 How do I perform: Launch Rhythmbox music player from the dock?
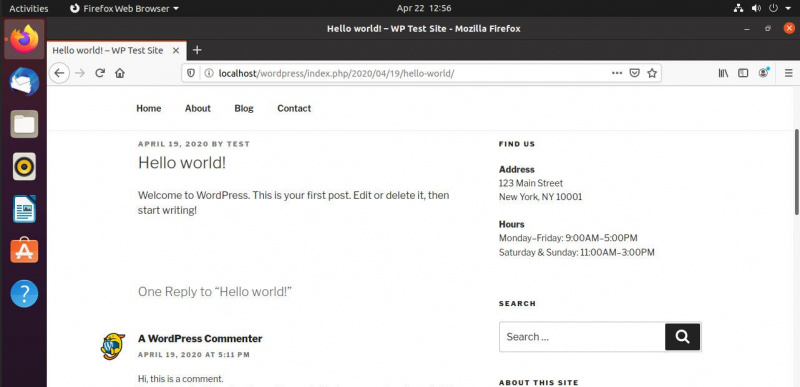pyautogui.click(x=24, y=166)
